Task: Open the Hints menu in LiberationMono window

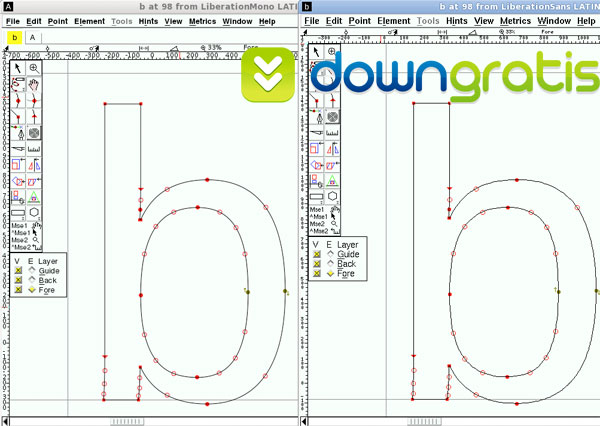Action: (x=148, y=21)
